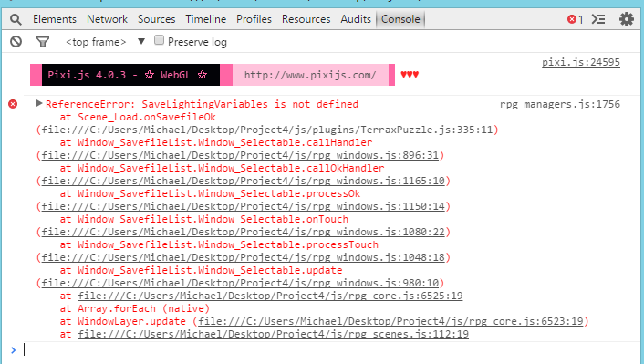Image resolution: width=644 pixels, height=364 pixels.
Task: Open the Resources tab
Action: point(306,19)
